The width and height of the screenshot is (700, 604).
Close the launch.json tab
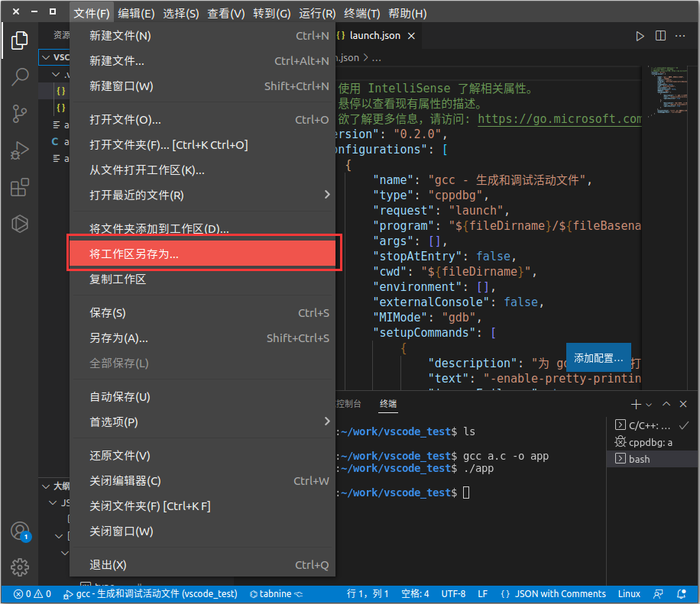pyautogui.click(x=411, y=36)
